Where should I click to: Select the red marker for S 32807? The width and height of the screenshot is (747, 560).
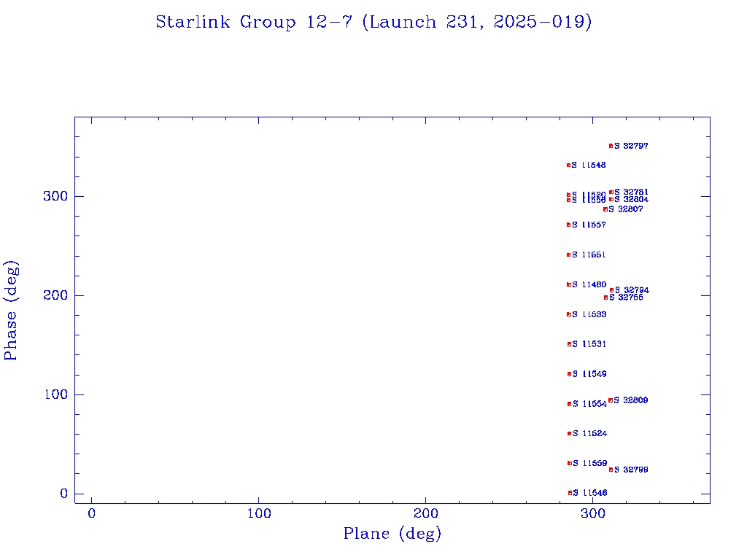pyautogui.click(x=605, y=209)
